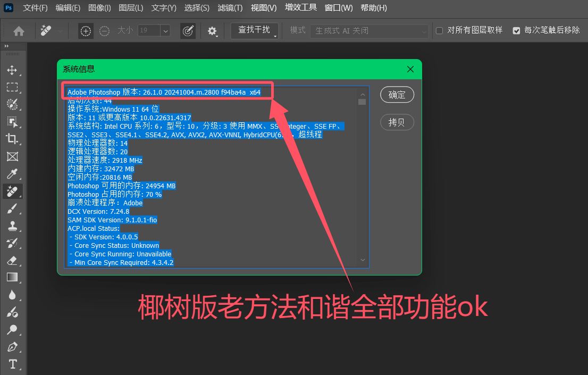Open the 窗口(W) menu
The image size is (588, 375).
point(339,8)
